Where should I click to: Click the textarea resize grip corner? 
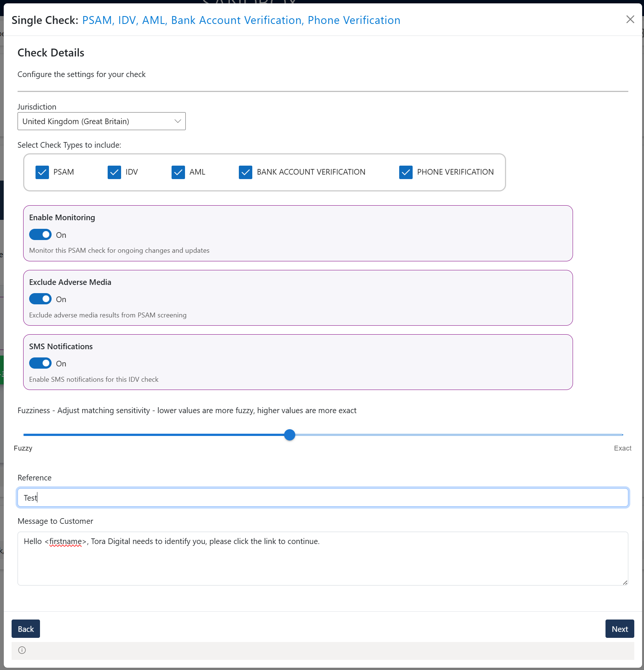coord(625,583)
